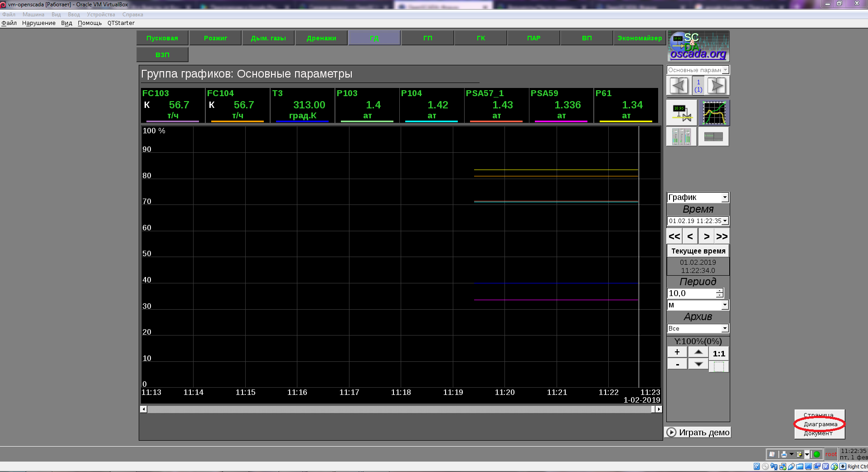
Task: Toggle the FC103 trend parameter cell
Action: (173, 105)
